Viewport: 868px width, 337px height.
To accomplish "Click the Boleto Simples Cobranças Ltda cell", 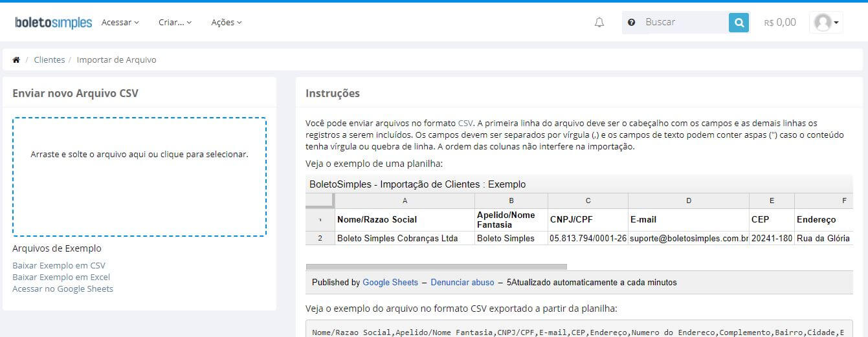I will [405, 238].
